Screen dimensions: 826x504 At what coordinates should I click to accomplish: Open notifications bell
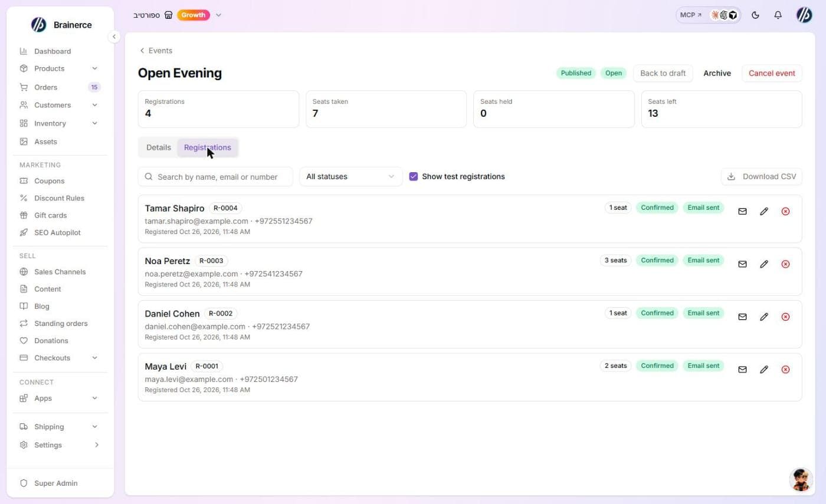[x=778, y=15]
